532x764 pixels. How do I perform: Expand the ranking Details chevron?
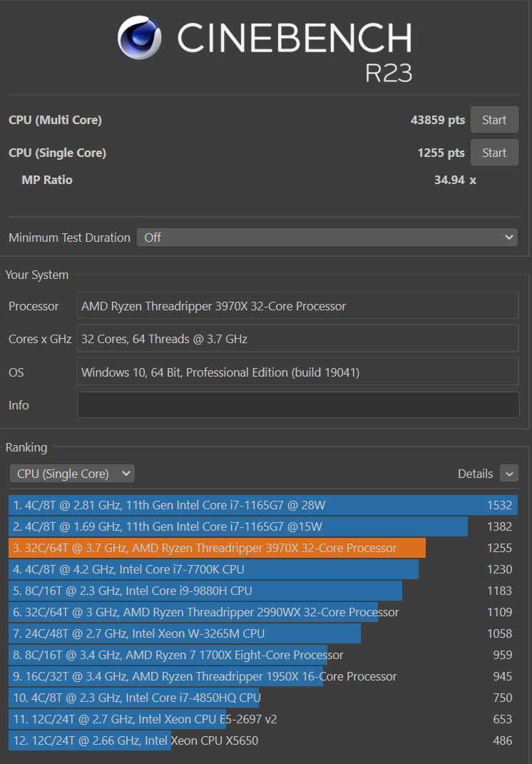pos(508,474)
